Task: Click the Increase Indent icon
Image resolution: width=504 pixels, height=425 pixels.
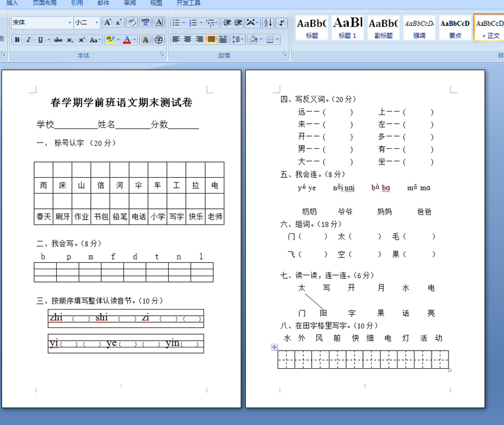Action: 238,23
